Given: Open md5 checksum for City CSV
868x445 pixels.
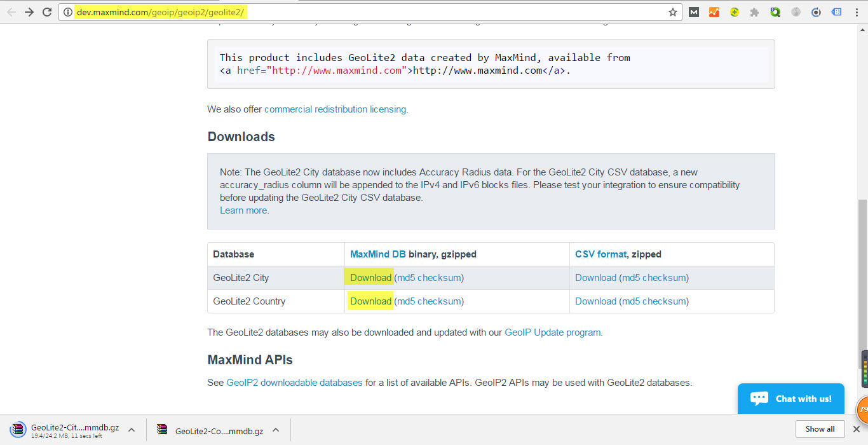Looking at the screenshot, I should pyautogui.click(x=654, y=278).
